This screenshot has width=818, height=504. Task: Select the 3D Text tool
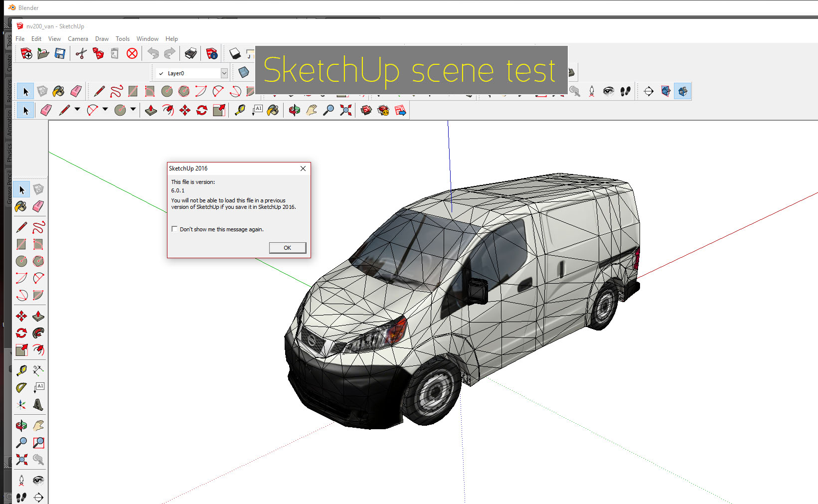point(38,404)
